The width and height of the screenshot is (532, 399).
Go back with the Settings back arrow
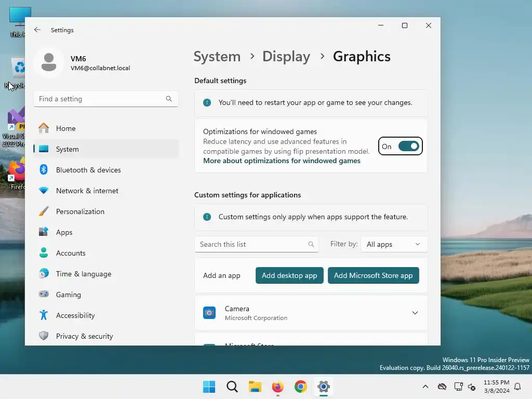(37, 30)
